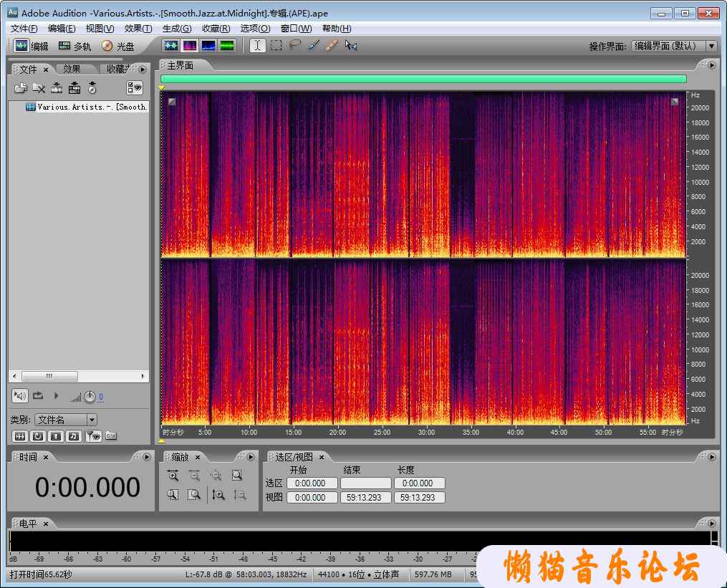Select the Various.Artists file in list

87,107
